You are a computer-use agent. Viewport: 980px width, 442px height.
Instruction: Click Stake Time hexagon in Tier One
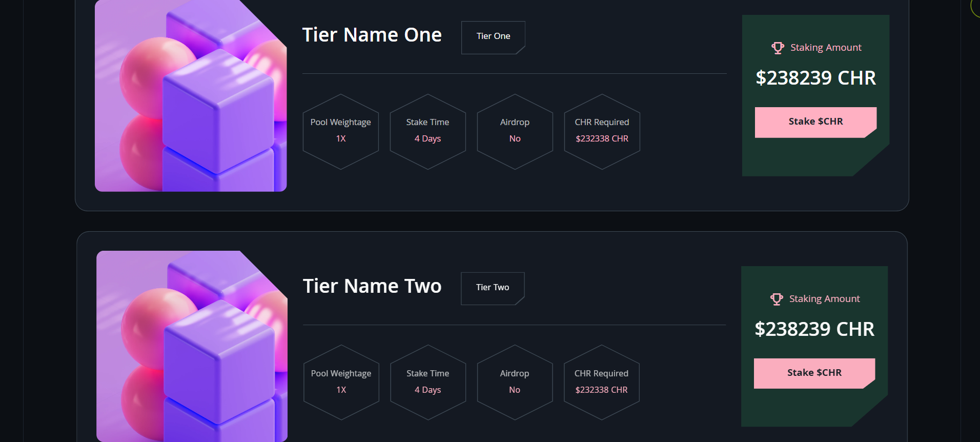click(428, 131)
